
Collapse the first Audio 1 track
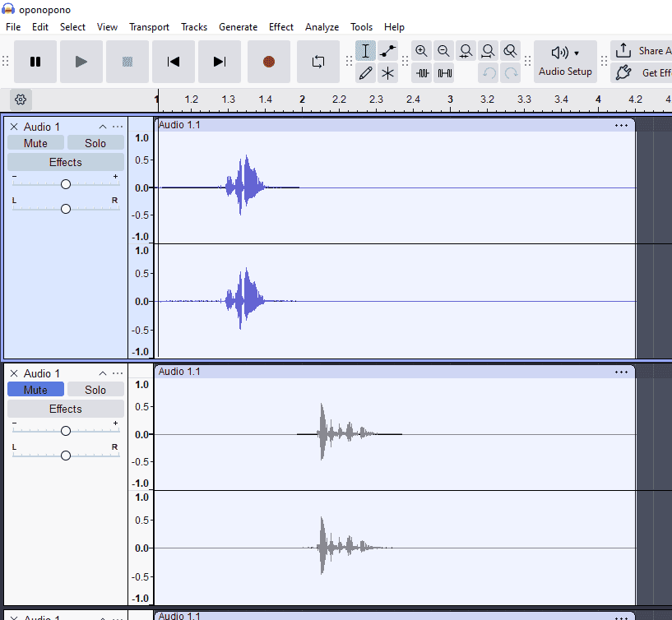tap(103, 127)
